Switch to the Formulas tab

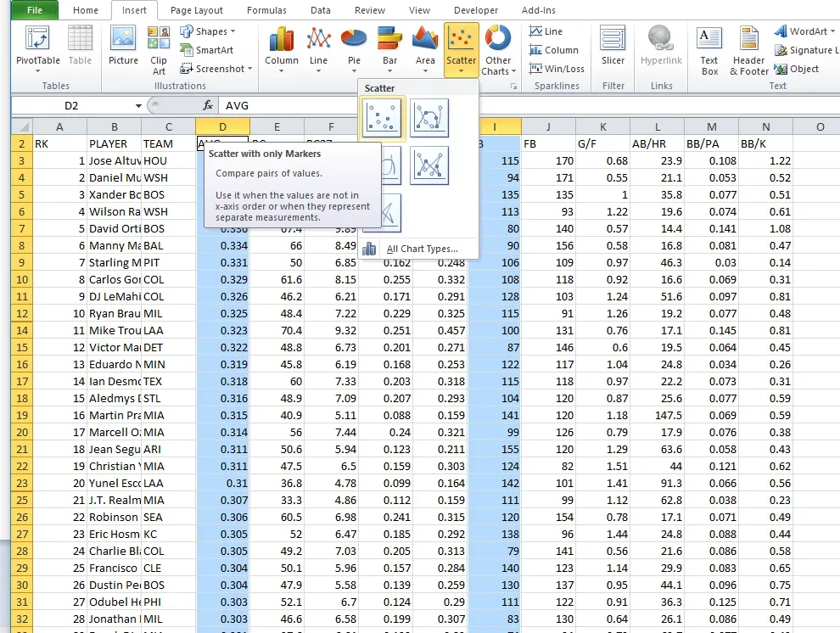click(x=266, y=10)
